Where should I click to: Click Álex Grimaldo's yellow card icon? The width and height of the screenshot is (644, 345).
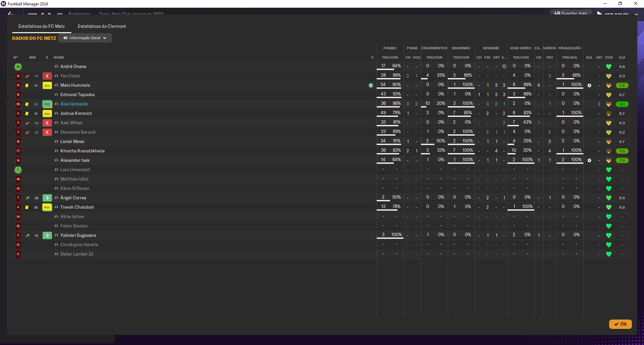point(27,104)
